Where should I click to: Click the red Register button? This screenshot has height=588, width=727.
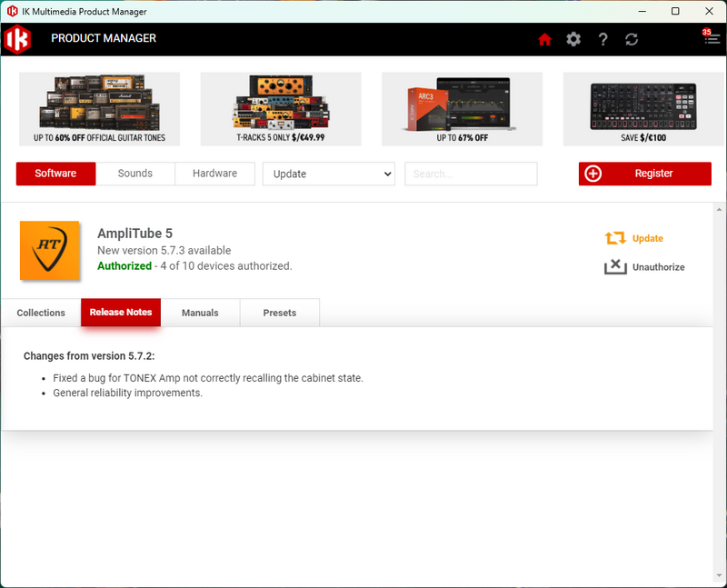click(645, 174)
